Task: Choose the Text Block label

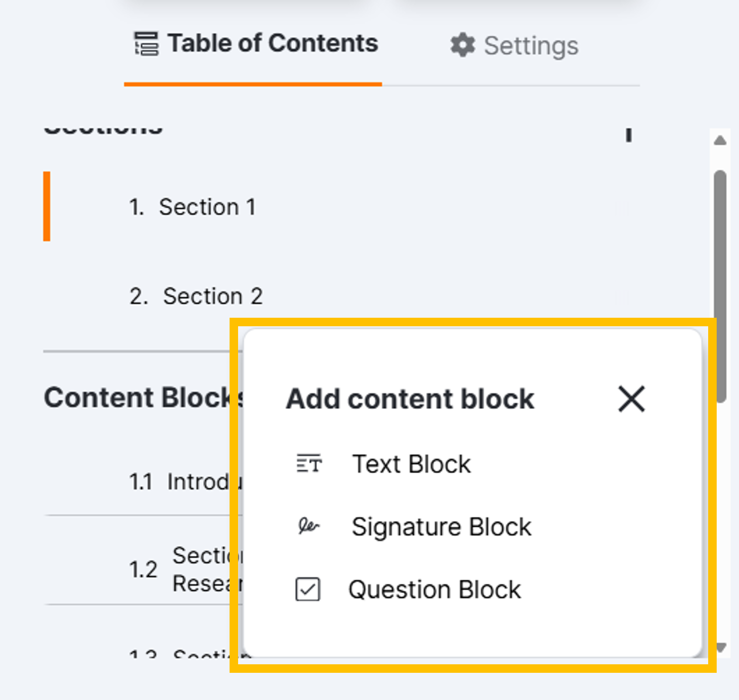Action: [x=411, y=464]
